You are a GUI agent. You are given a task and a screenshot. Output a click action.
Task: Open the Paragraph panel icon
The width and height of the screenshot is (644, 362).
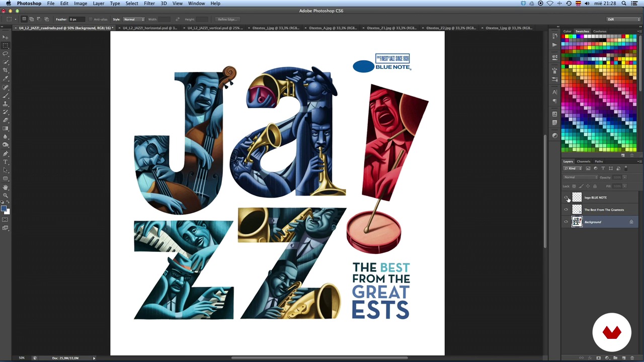(554, 101)
